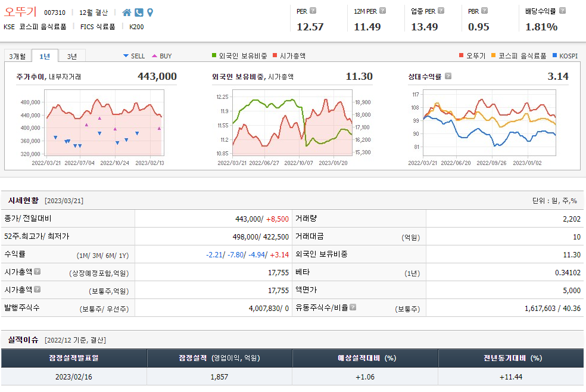Click red 오뚜기 legend swatch
586x392 pixels.
(x=461, y=55)
